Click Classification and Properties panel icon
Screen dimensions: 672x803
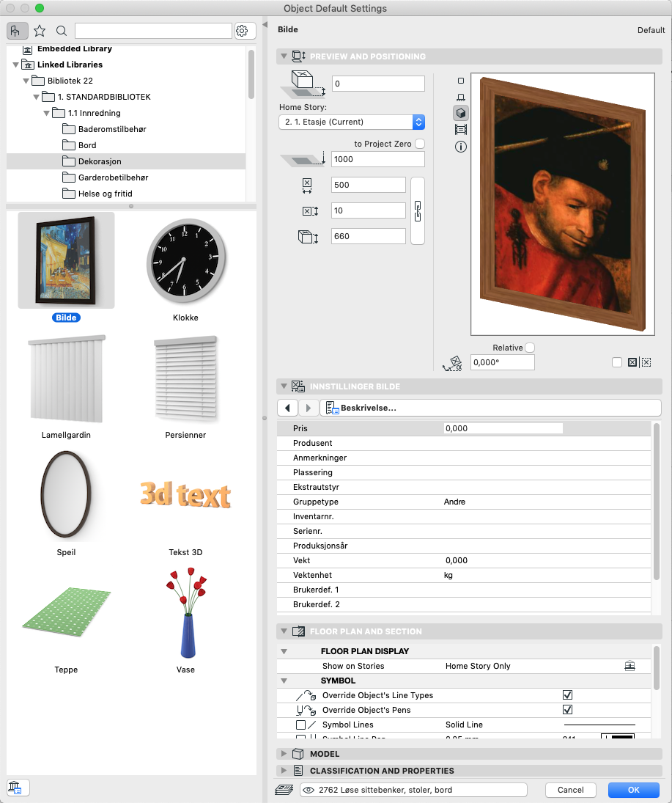point(298,771)
